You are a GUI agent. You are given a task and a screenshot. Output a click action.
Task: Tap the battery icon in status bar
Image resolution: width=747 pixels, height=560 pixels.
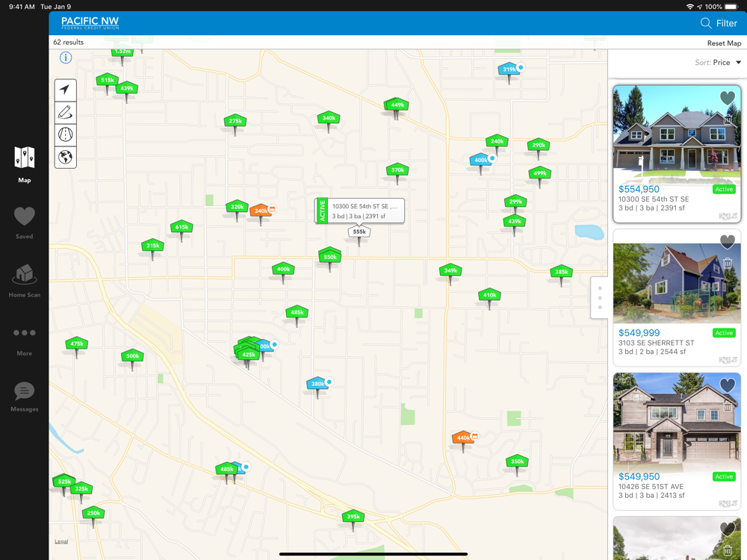[x=731, y=7]
